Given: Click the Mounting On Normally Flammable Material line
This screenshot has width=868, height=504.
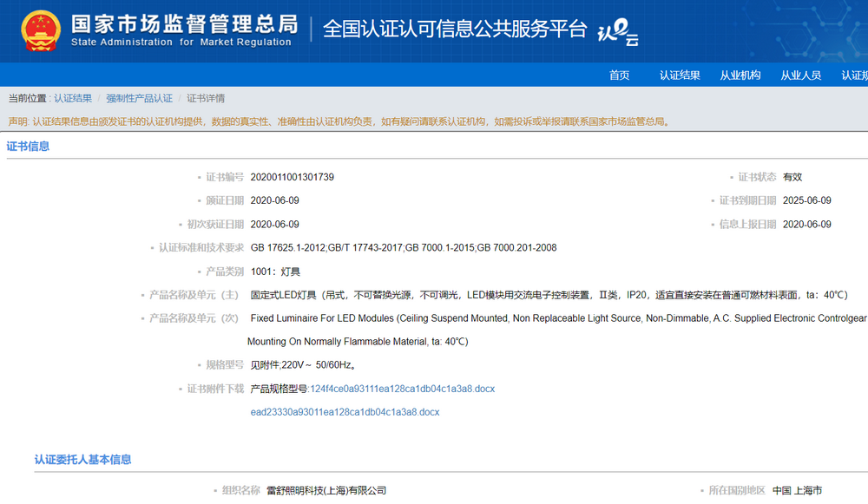Looking at the screenshot, I should point(358,342).
